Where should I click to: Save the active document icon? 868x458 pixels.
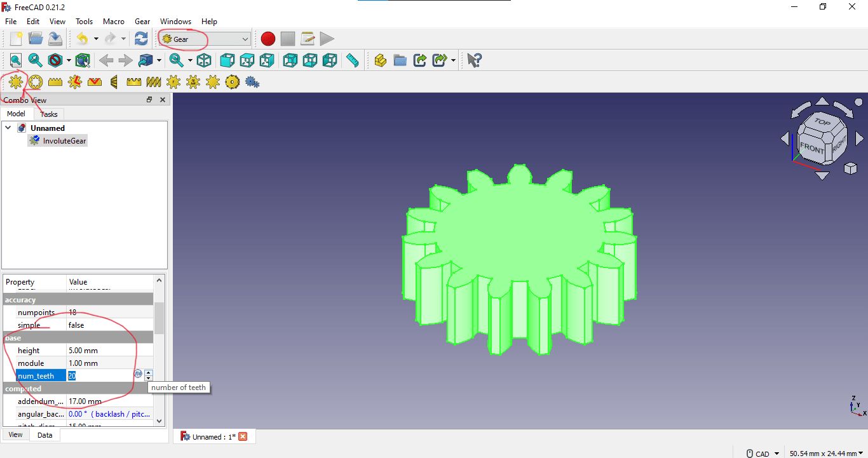55,39
